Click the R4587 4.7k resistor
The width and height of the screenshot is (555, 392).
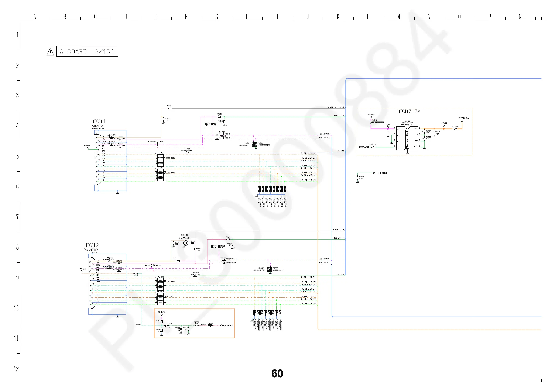(357, 178)
